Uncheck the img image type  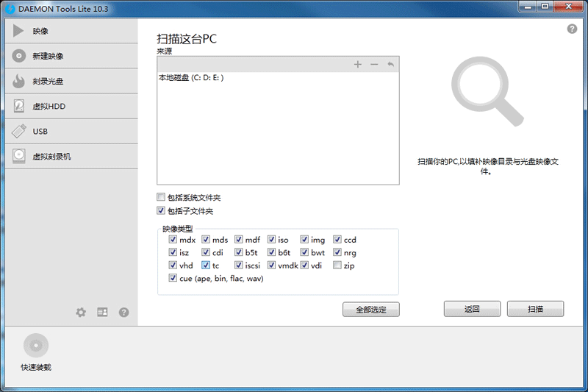304,239
